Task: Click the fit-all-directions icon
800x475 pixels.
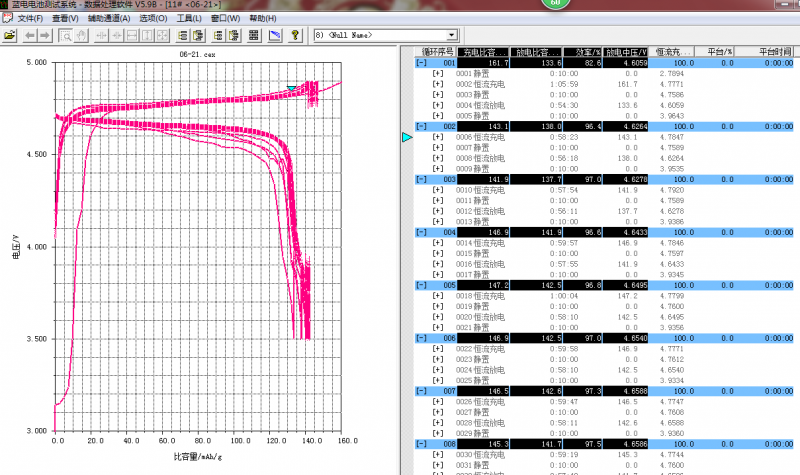Action: [x=162, y=35]
